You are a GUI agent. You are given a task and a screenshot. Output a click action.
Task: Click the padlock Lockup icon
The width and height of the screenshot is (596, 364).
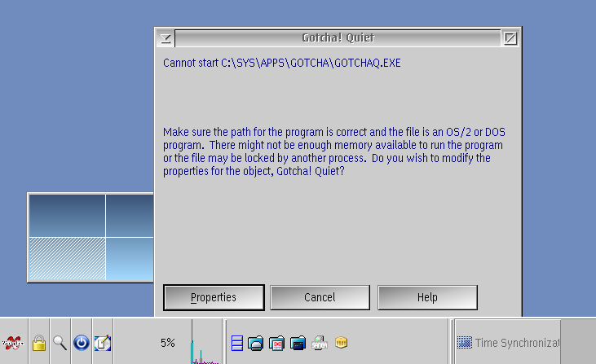tap(39, 343)
